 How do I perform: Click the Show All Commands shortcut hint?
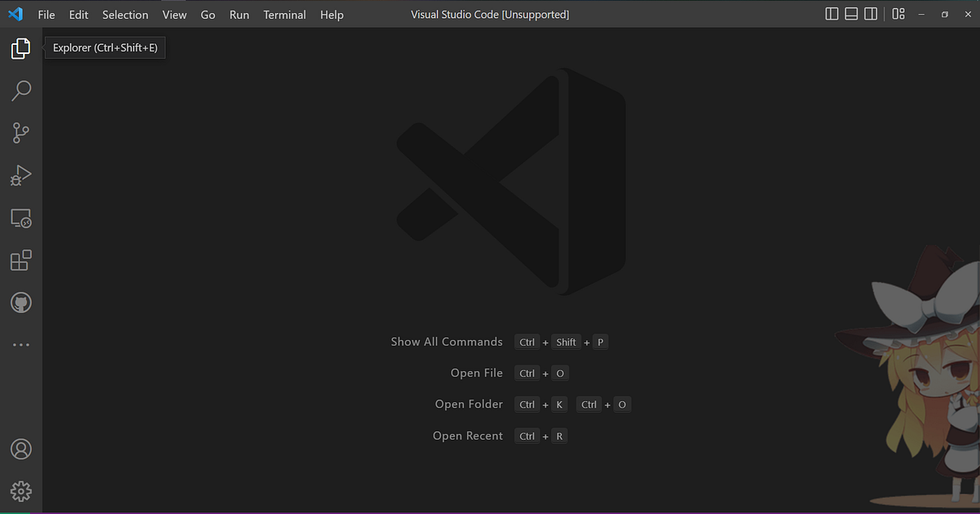click(562, 342)
